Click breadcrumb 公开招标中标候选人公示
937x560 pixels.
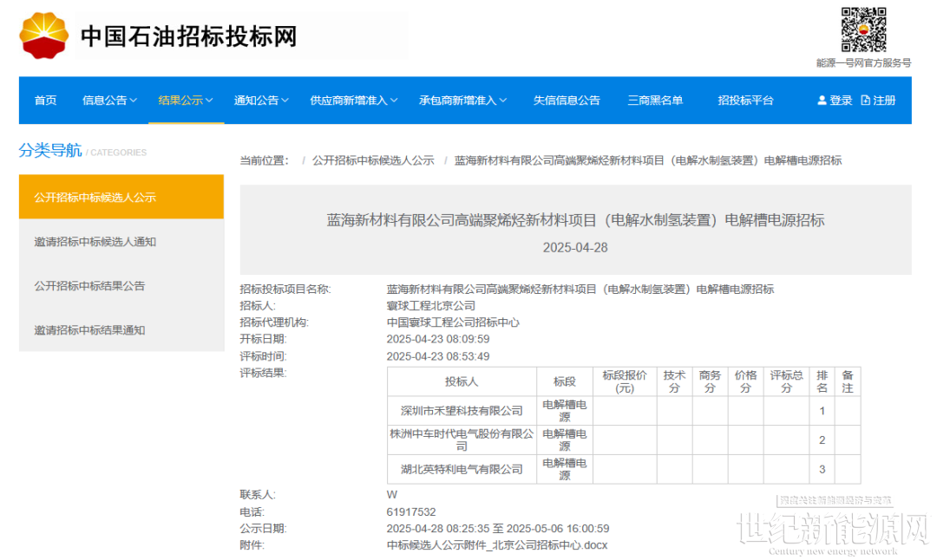click(x=373, y=160)
